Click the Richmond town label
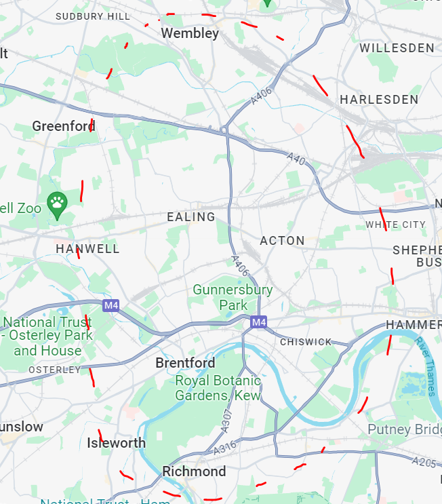 coord(194,471)
